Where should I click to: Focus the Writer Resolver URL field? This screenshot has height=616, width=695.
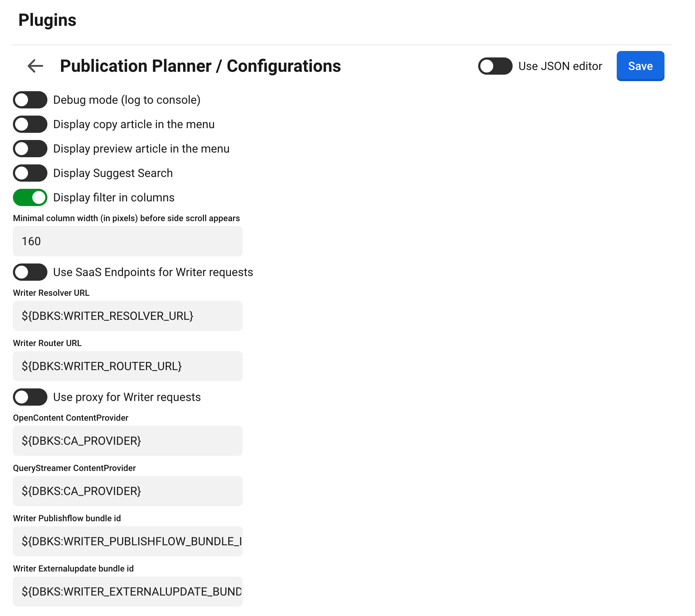[x=127, y=316]
